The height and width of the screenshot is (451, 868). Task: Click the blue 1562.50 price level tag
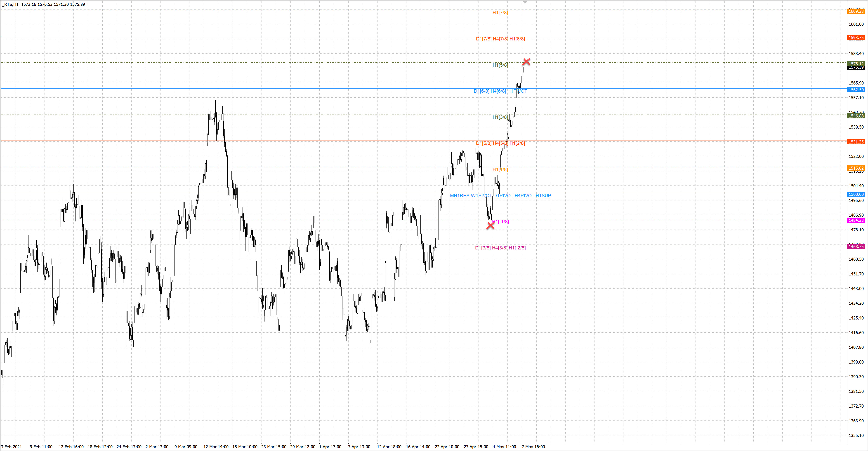coord(856,90)
